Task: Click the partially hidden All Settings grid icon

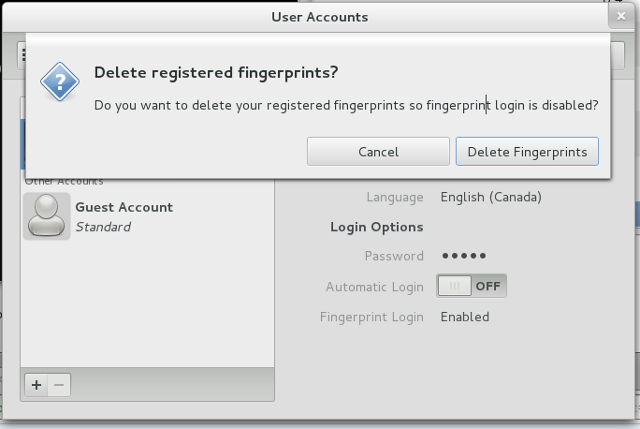Action: [22, 55]
